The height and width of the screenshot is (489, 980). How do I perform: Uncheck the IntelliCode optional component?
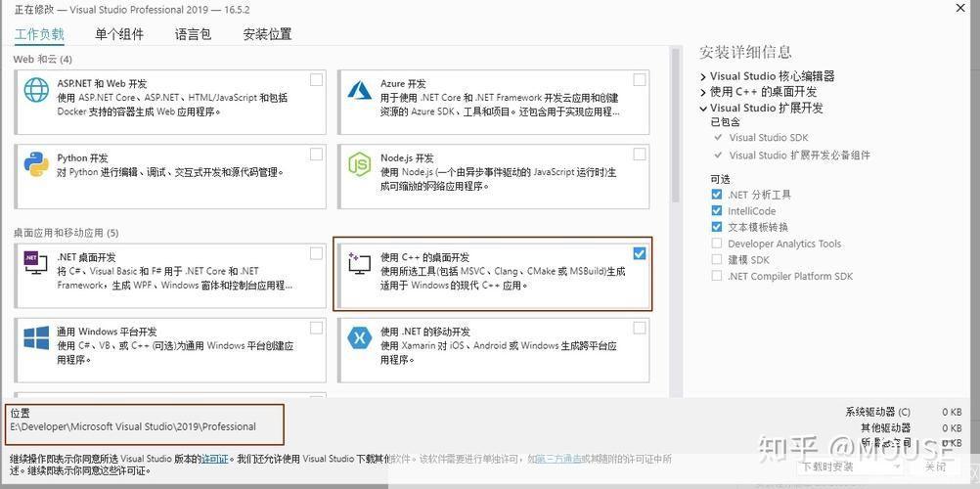pos(717,210)
